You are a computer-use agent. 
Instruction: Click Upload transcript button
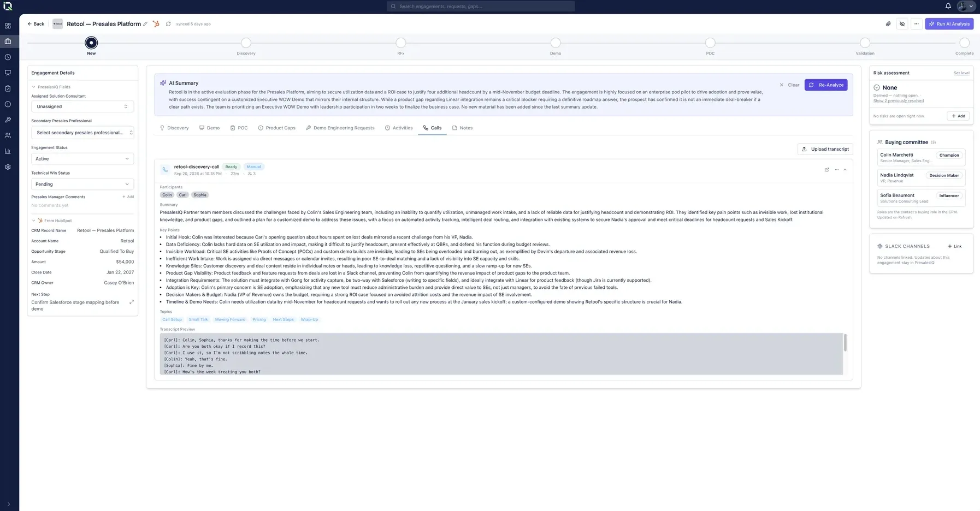point(825,149)
